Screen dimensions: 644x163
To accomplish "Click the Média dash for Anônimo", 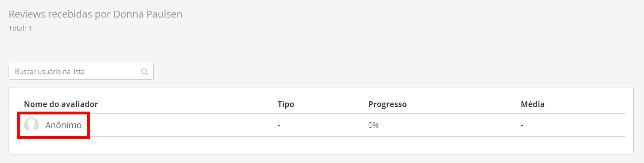I will (522, 125).
